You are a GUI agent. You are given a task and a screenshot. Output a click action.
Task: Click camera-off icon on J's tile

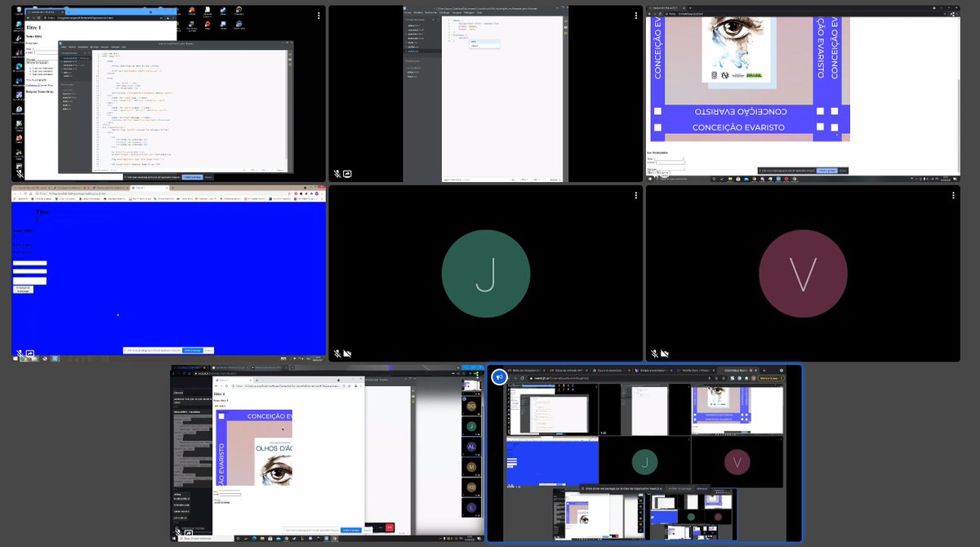coord(348,354)
